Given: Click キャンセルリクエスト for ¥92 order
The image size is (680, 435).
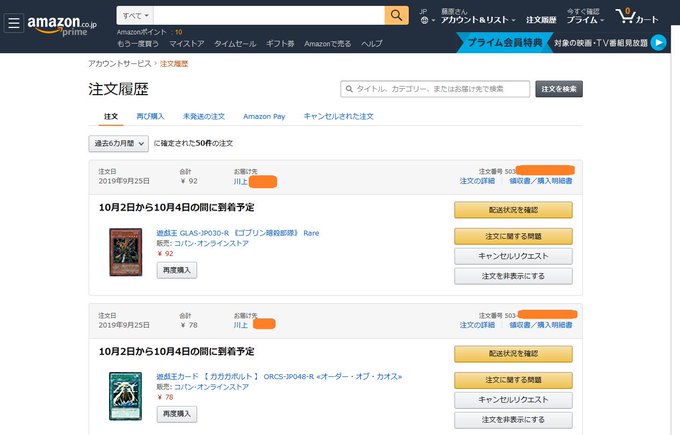Looking at the screenshot, I should tap(513, 256).
